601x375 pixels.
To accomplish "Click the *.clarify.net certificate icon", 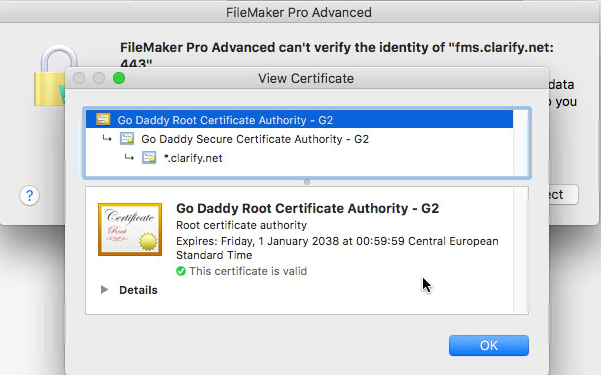I will point(149,158).
